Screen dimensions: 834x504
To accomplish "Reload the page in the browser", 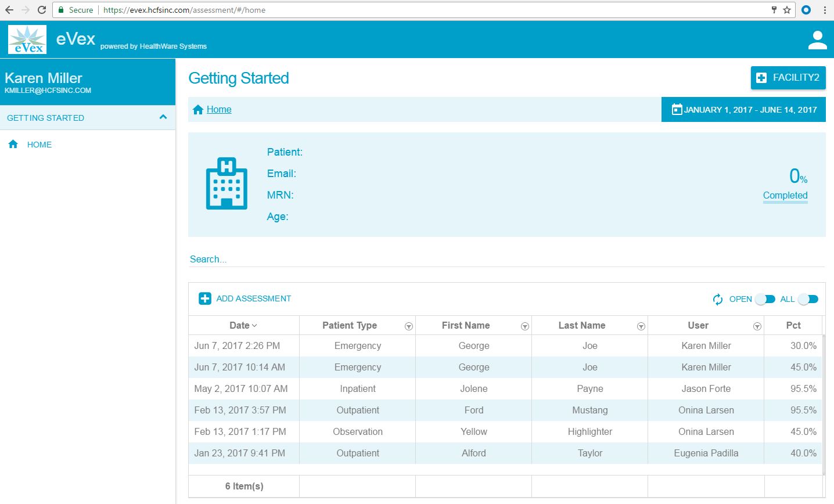I will [42, 10].
